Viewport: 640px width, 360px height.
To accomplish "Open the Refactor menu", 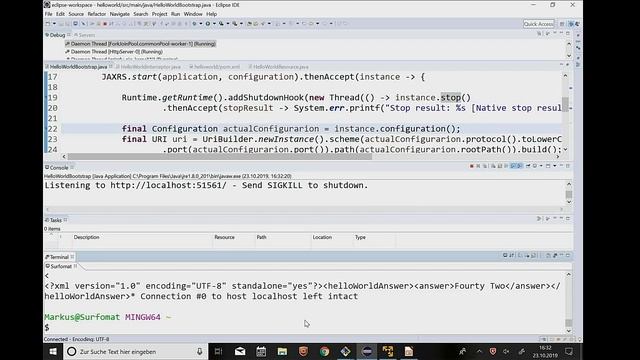I will (x=97, y=14).
